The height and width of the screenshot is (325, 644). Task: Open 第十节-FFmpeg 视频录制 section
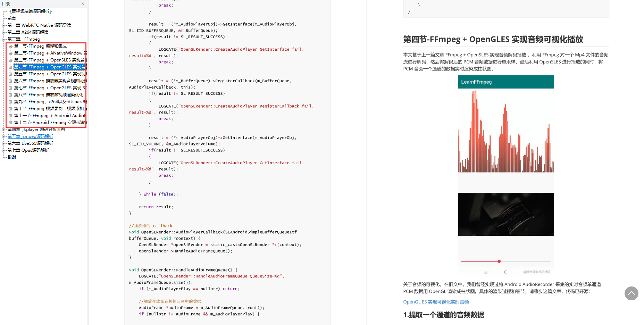click(x=50, y=109)
